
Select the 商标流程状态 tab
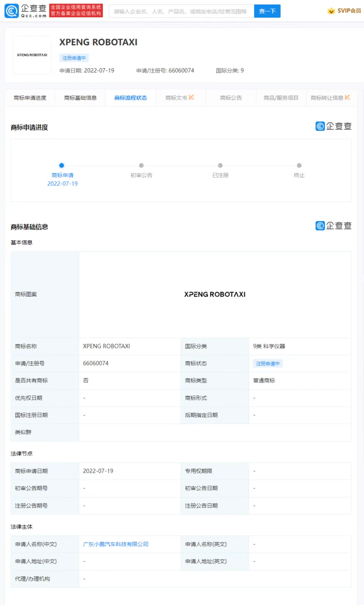click(131, 98)
